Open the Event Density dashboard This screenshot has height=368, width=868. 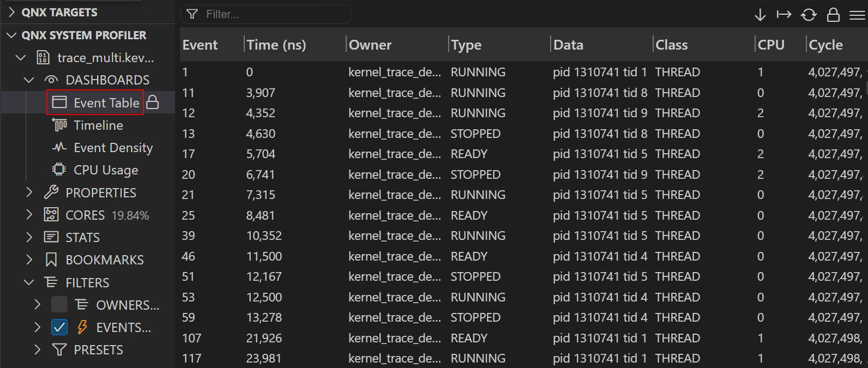point(113,148)
